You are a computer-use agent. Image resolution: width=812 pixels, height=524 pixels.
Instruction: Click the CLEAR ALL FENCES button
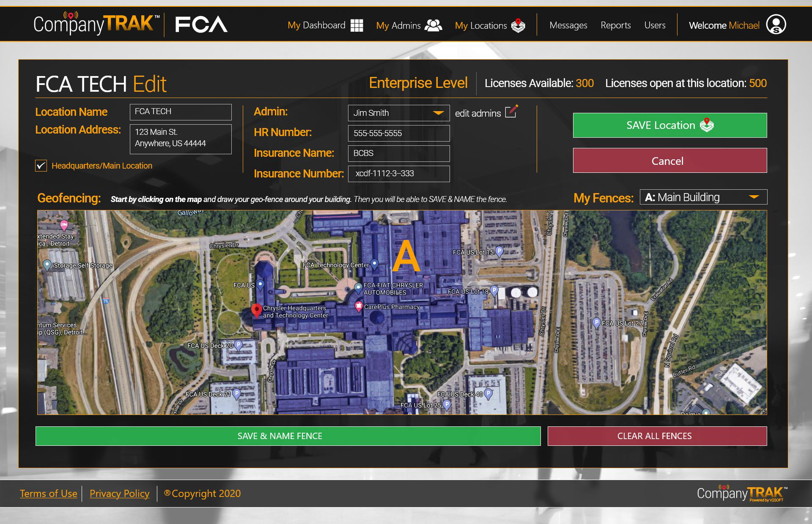coord(657,436)
